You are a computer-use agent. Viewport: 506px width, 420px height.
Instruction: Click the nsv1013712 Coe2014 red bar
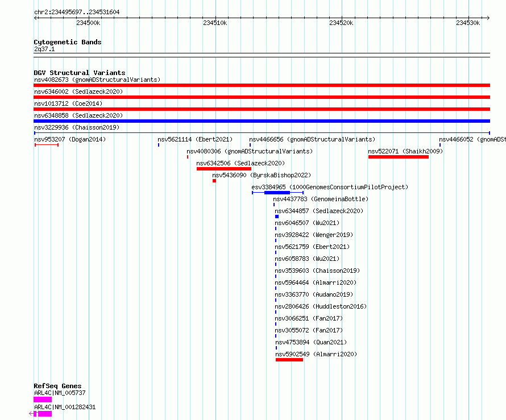pos(262,109)
